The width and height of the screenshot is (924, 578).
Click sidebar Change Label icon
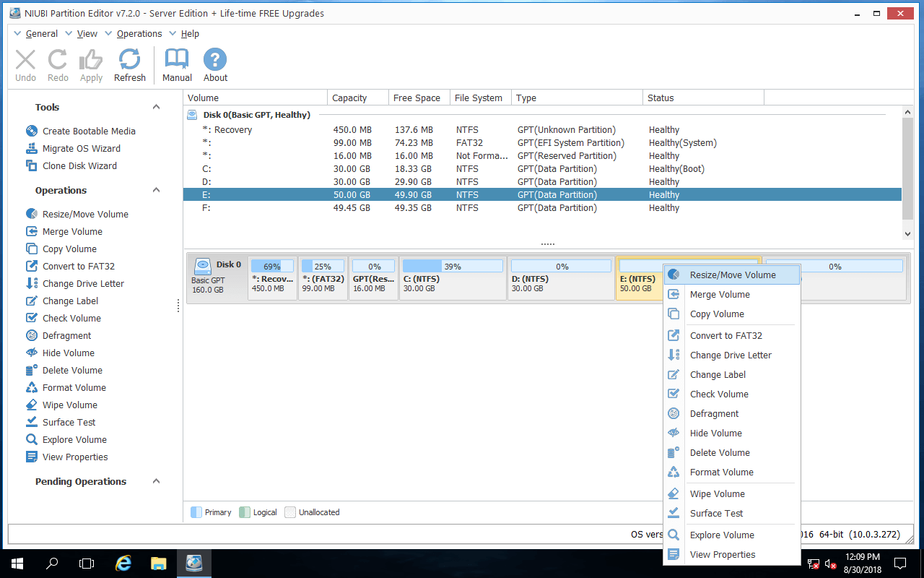(x=31, y=301)
